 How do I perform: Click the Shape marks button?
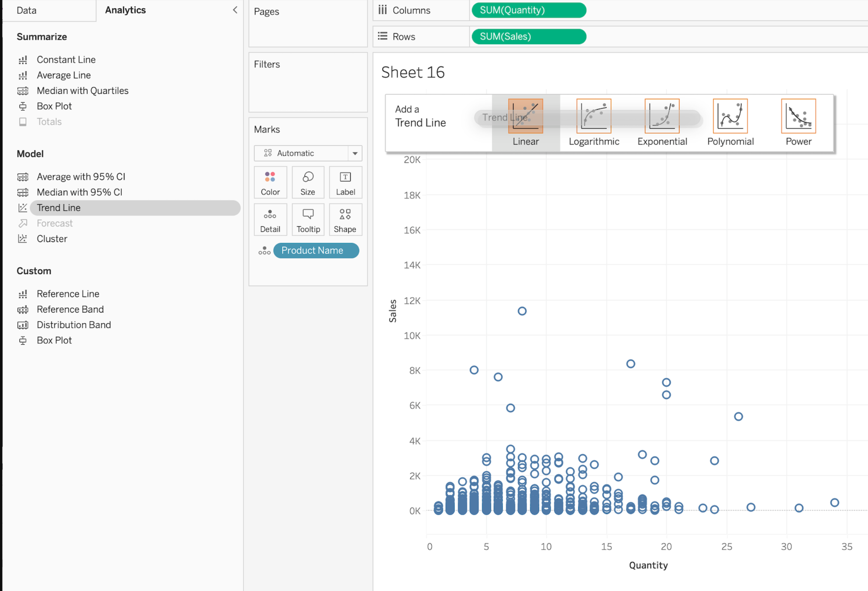click(345, 220)
